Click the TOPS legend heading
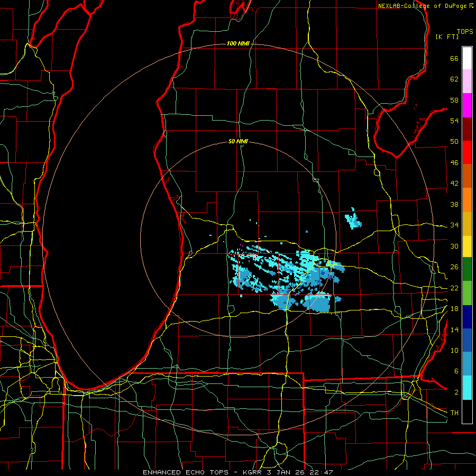 [465, 32]
